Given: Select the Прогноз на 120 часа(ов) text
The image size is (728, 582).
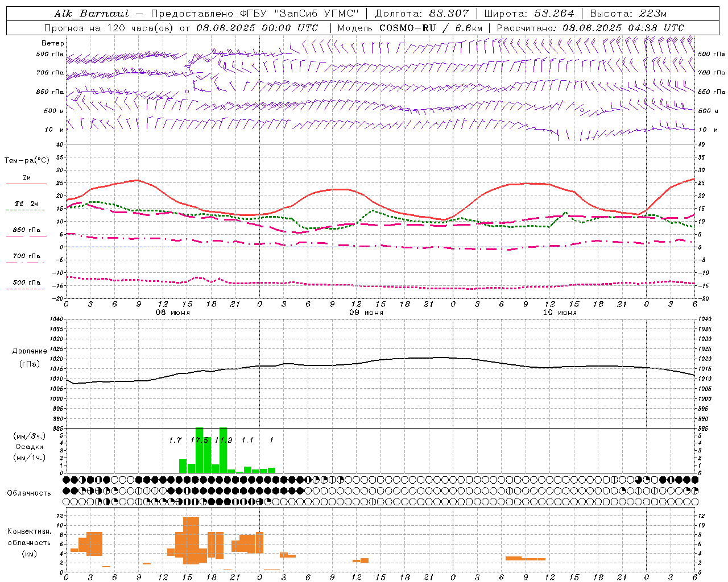Looking at the screenshot, I should pos(109,28).
